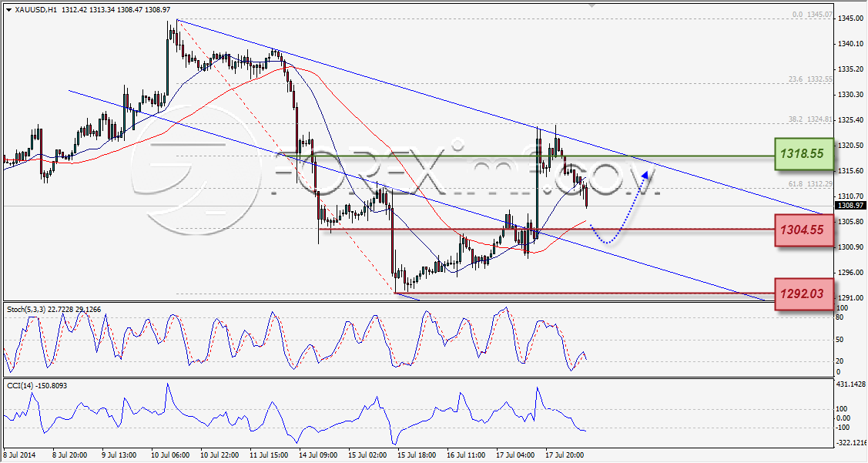Click the CCI(14) -150.8093 indicator label

[x=36, y=385]
